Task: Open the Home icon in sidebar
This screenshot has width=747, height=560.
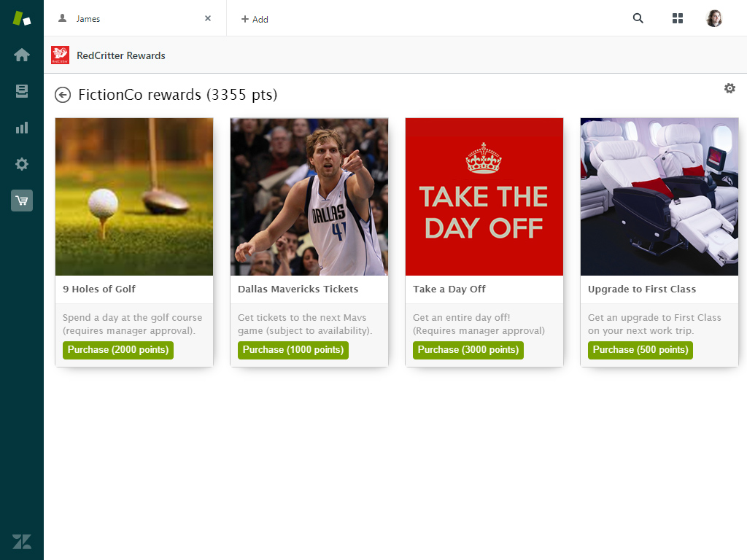Action: click(x=22, y=55)
